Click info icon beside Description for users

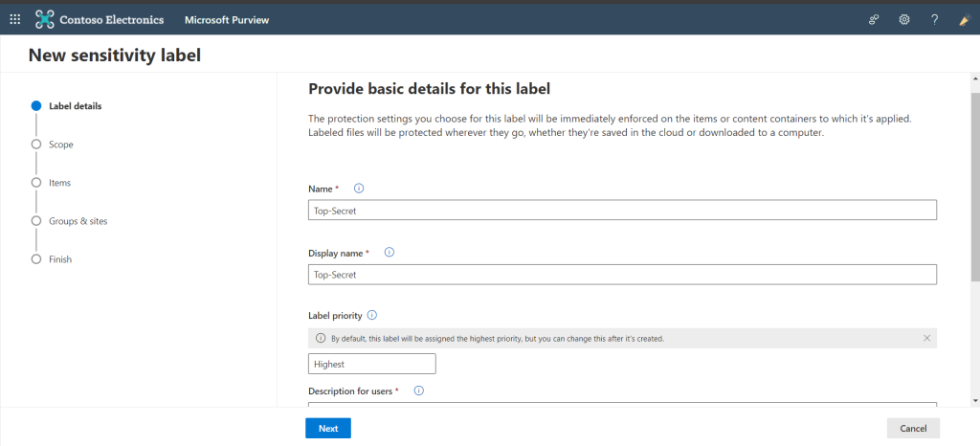click(419, 390)
